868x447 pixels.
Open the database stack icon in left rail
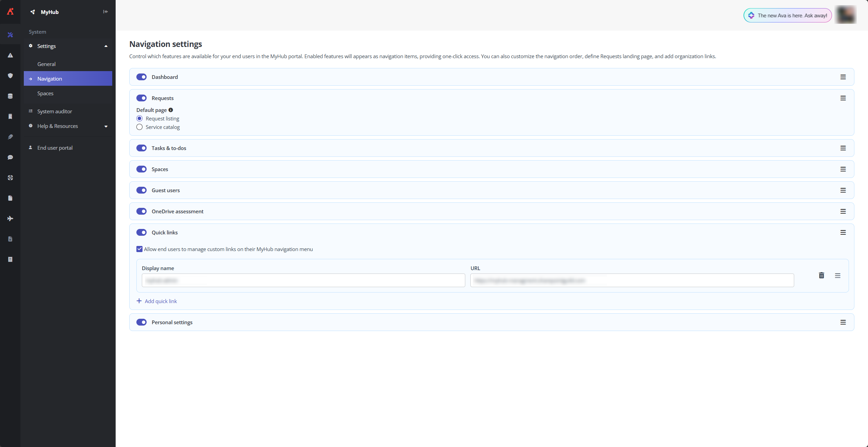click(x=10, y=96)
